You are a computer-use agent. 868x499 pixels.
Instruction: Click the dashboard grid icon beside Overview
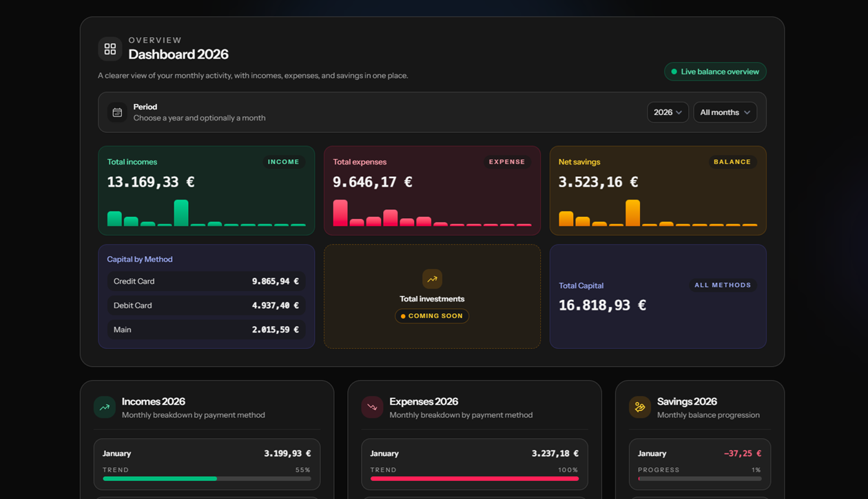[110, 49]
